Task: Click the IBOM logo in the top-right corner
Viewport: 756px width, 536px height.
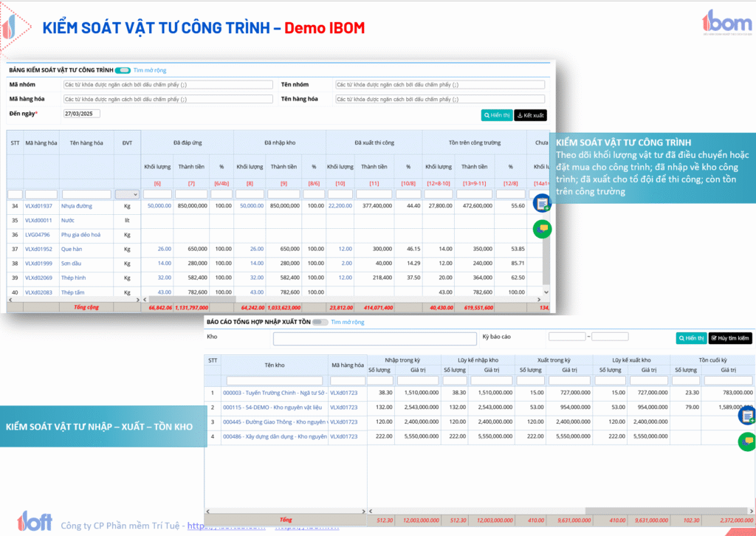Action: pos(726,23)
